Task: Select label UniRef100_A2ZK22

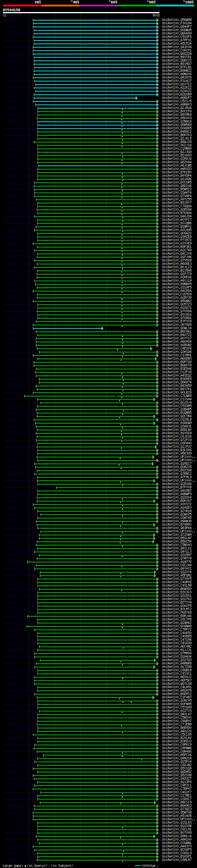Action: 177,88
